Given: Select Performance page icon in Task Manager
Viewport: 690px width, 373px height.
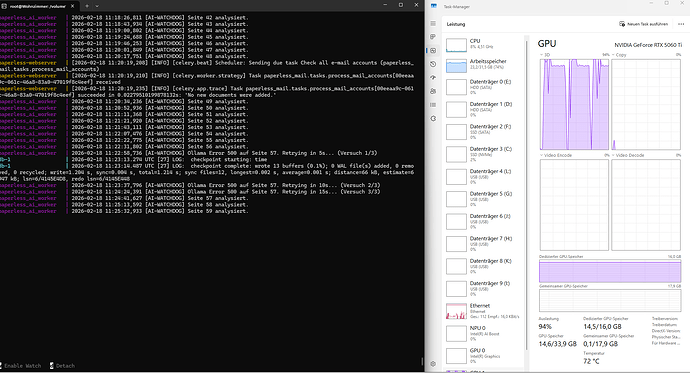Looking at the screenshot, I should click(x=433, y=51).
